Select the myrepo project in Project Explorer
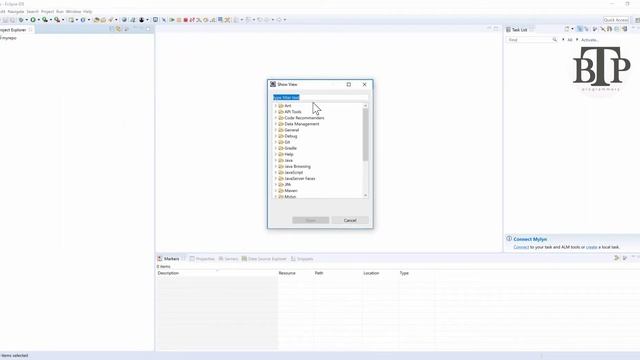Viewport: 640px width, 360px height. pyautogui.click(x=9, y=38)
